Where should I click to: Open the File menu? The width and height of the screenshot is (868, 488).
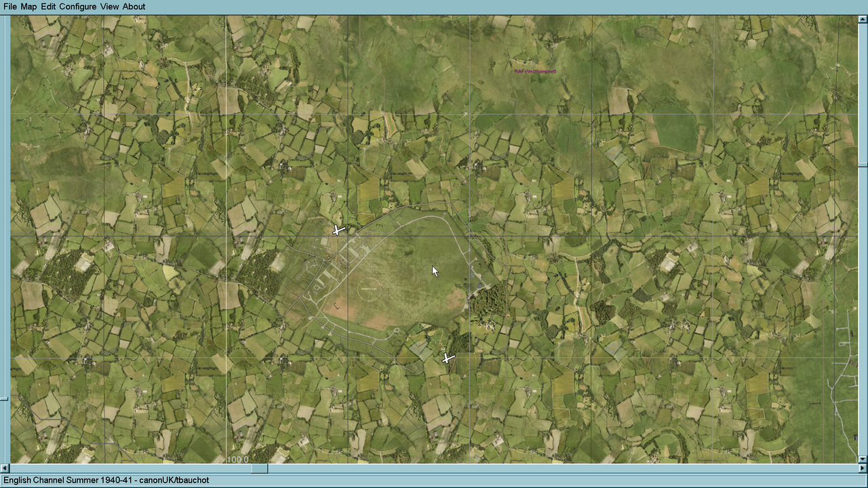click(9, 6)
